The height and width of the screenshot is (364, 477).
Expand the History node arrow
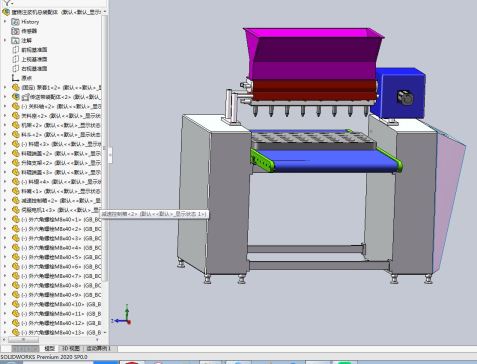tap(5, 22)
